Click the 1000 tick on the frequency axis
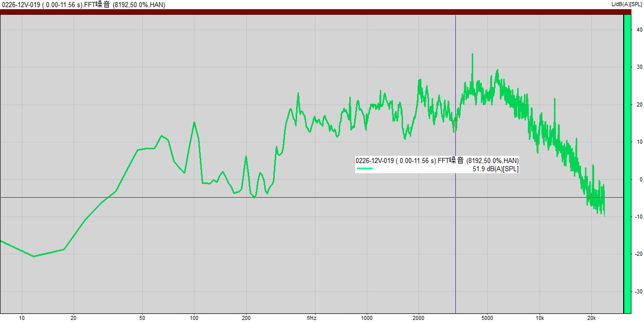This screenshot has height=322, width=644. click(367, 318)
